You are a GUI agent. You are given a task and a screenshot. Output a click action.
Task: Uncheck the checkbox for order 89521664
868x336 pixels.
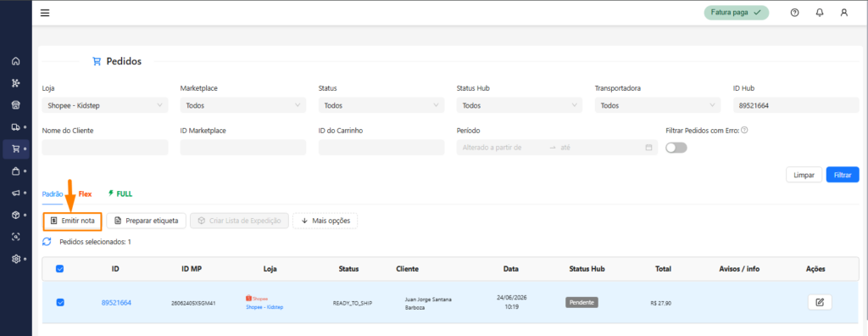(x=60, y=302)
